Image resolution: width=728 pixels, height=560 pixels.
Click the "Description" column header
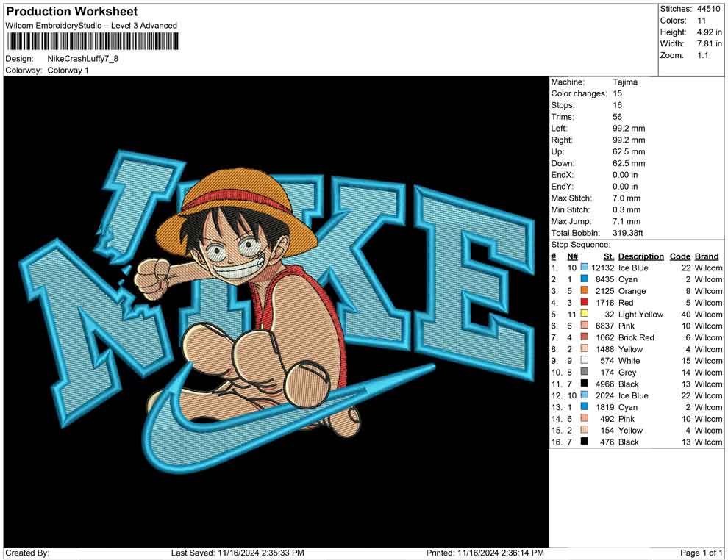(641, 256)
